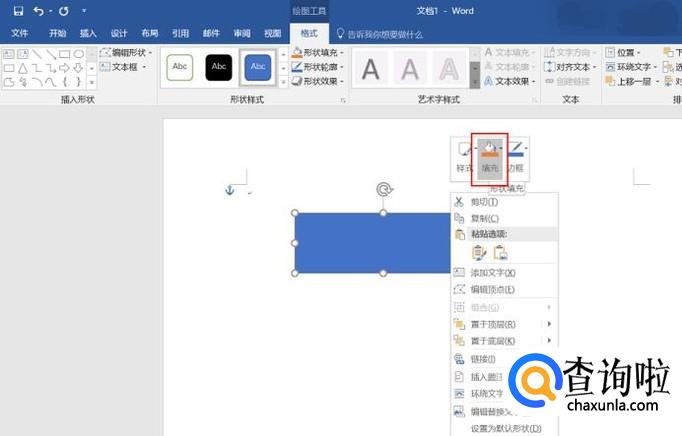Open the 编辑形状 dropdown
The height and width of the screenshot is (436, 682).
click(126, 53)
